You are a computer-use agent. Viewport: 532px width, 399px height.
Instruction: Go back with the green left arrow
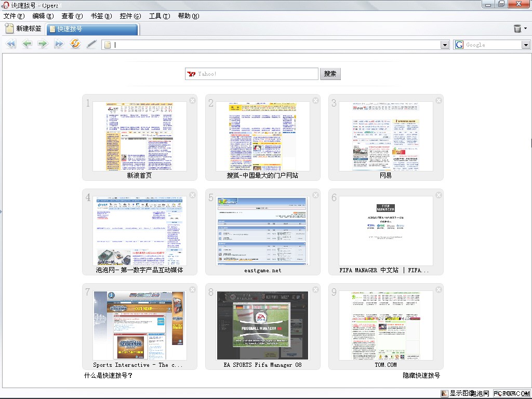pos(27,44)
